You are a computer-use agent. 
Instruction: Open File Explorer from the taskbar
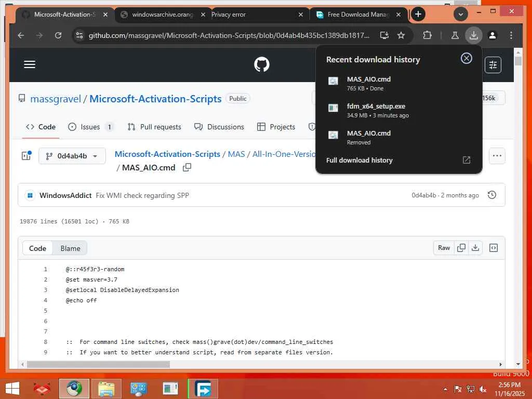(x=107, y=389)
